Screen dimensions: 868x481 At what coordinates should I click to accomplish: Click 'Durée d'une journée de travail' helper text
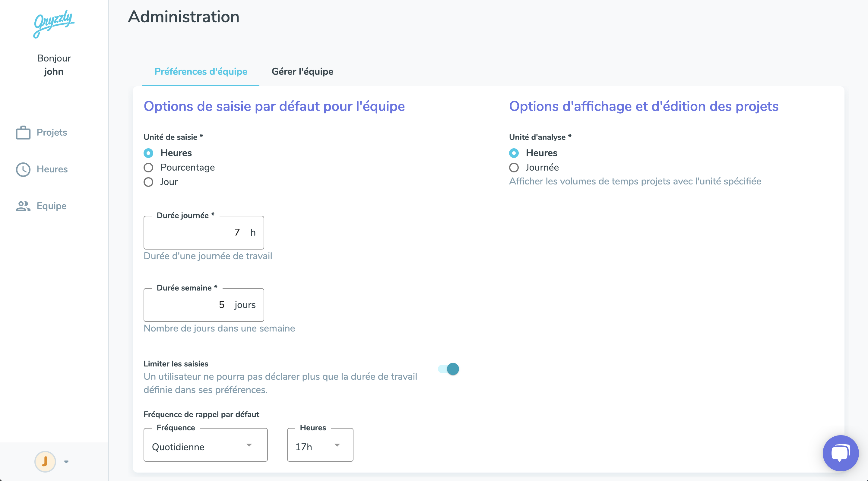(x=208, y=256)
